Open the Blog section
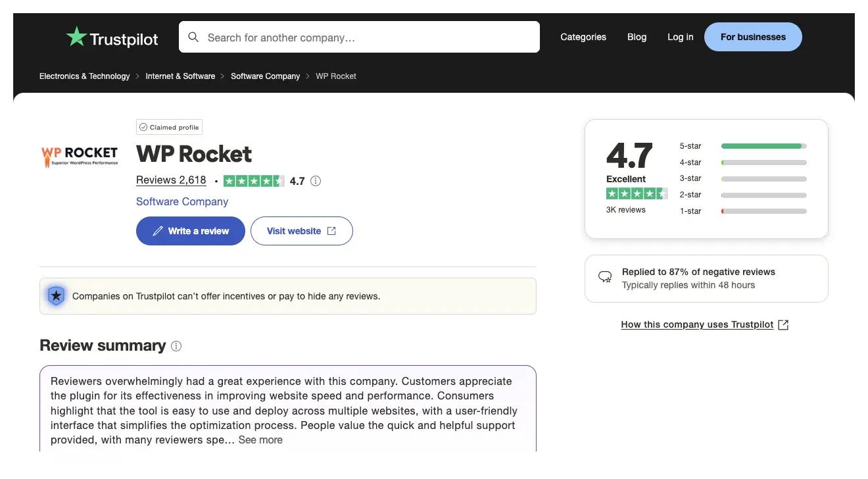 point(636,37)
